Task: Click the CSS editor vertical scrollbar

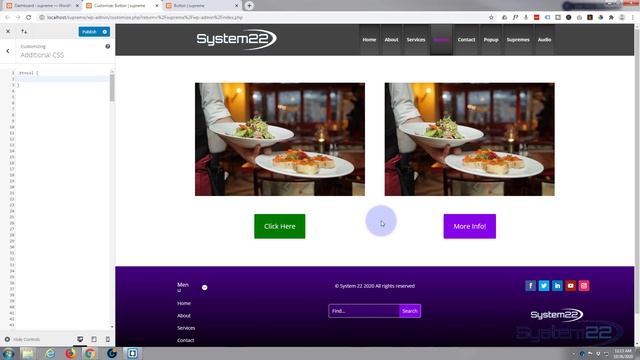Action: click(112, 88)
